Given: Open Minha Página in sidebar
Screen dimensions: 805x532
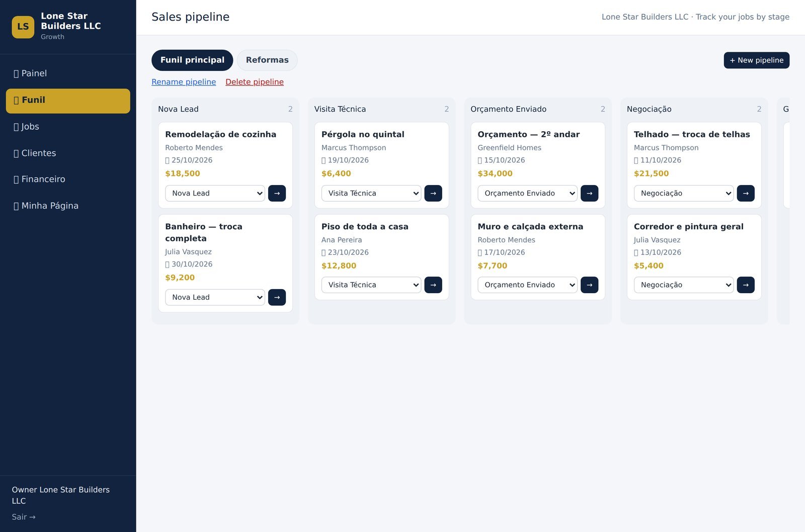Looking at the screenshot, I should (68, 206).
